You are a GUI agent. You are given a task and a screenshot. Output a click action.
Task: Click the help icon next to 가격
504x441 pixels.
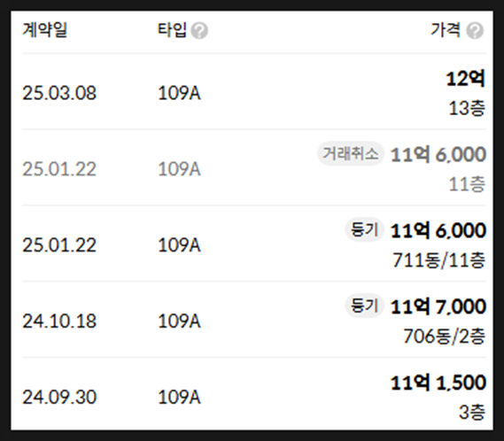coord(475,31)
